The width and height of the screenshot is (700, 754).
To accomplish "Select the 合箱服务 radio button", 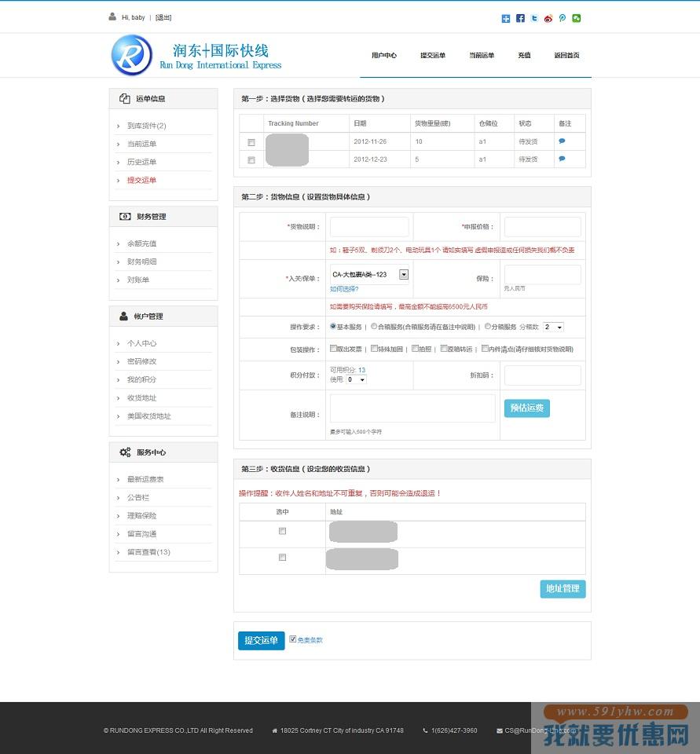I will tap(374, 326).
